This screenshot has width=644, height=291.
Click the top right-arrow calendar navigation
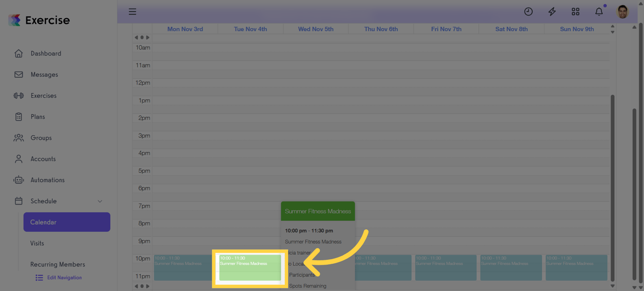(x=148, y=37)
